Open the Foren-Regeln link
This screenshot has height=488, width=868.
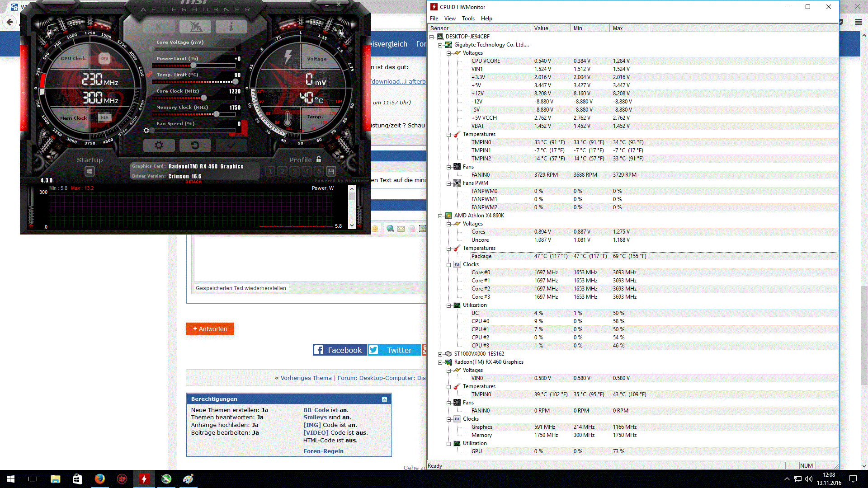[323, 451]
